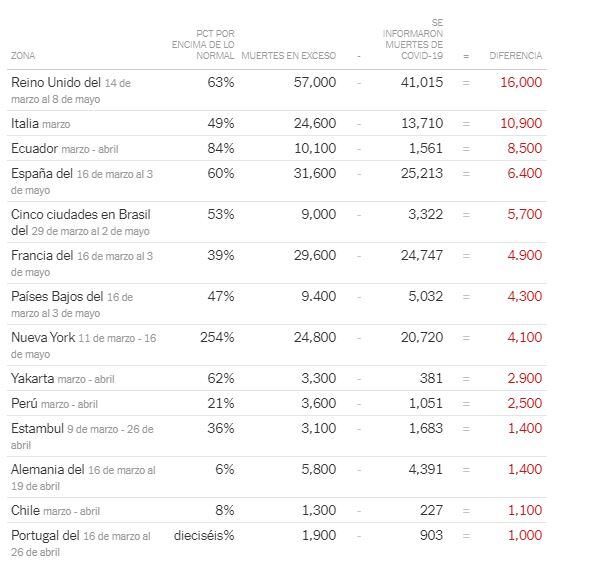Click Chile reported deaths 227
595x563 pixels.
click(x=431, y=510)
